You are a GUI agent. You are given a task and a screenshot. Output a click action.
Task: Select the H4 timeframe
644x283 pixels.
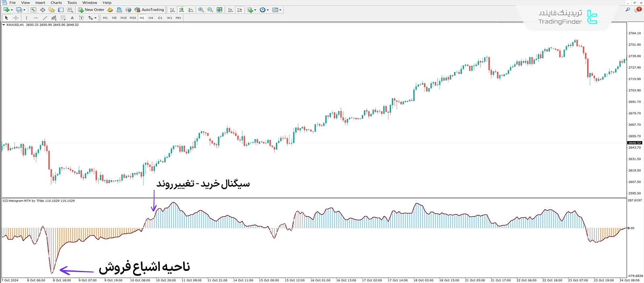151,18
